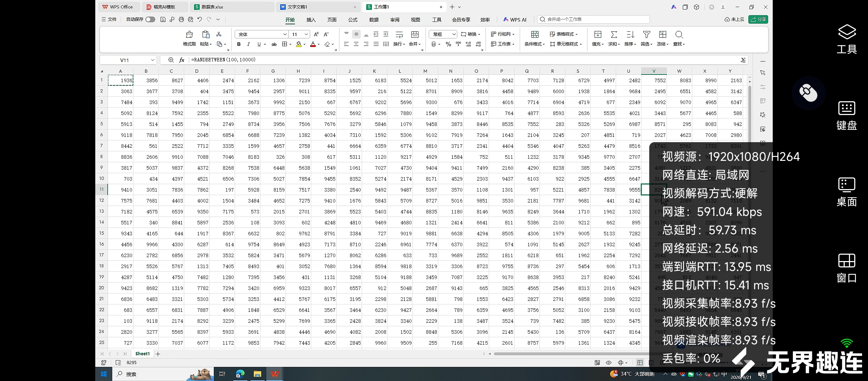Screen dimensions: 868x381
Task: Toggle reading mode eye icon in status bar
Action: coord(609,363)
